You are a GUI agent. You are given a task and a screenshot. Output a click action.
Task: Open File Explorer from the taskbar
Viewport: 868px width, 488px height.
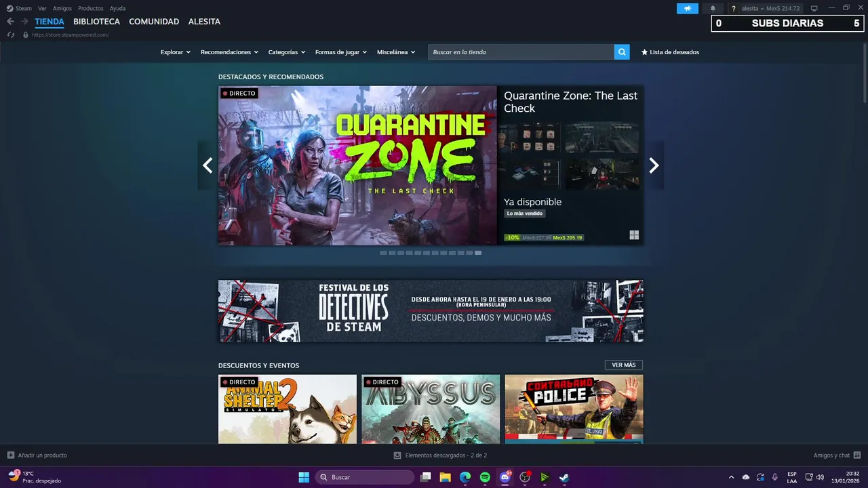(446, 477)
